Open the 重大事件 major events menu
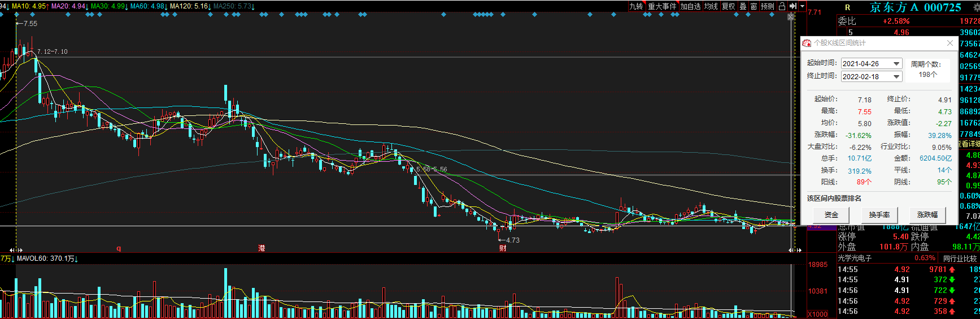 (x=662, y=6)
